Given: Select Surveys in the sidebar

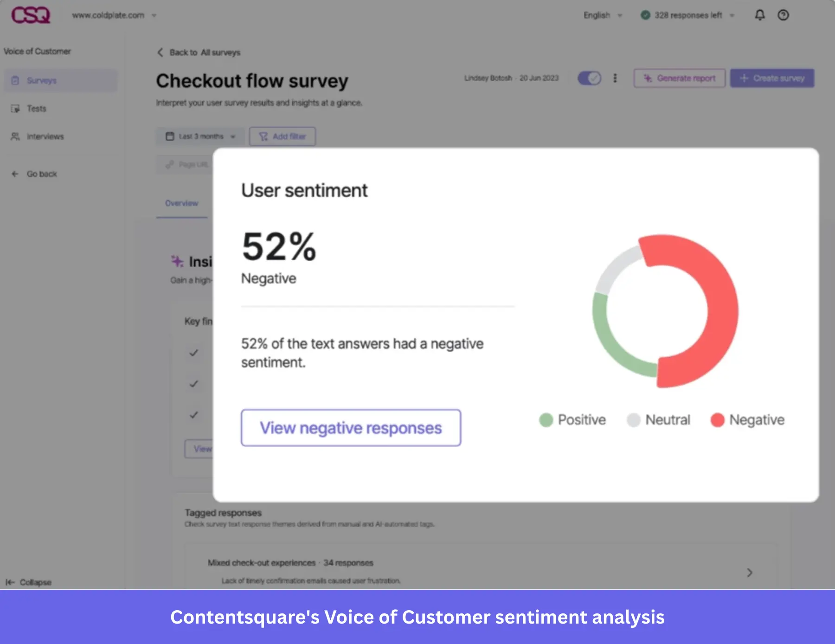Looking at the screenshot, I should [61, 80].
